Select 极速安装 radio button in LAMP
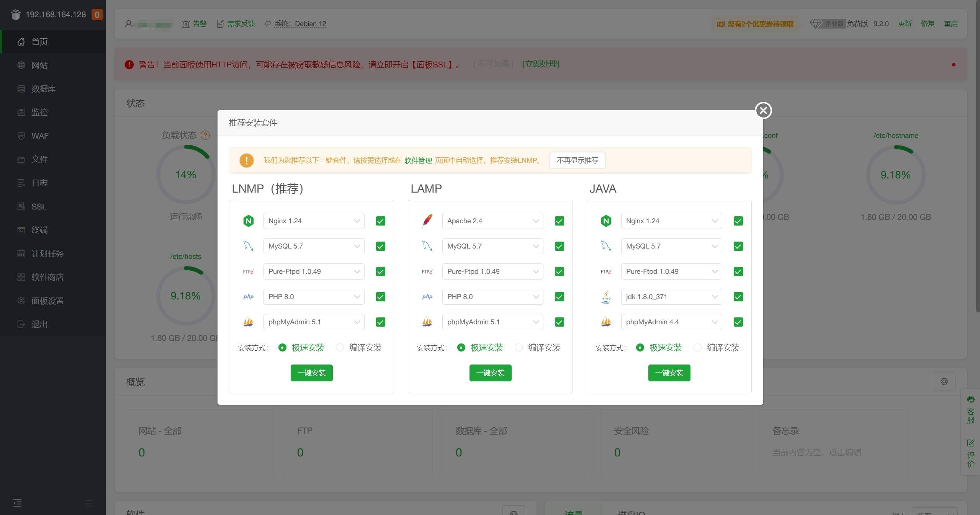980x515 pixels. point(461,348)
